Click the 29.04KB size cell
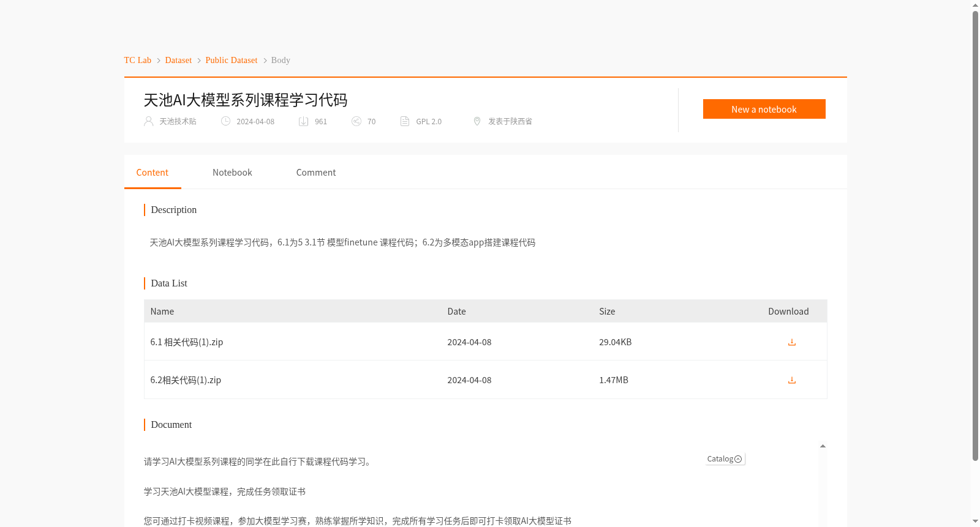Image resolution: width=980 pixels, height=527 pixels. [615, 342]
